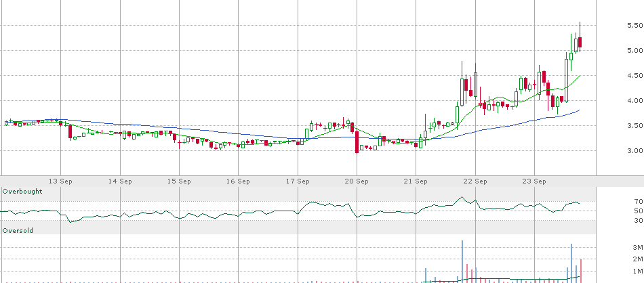Viewport: 644px width, 283px height.
Task: Click the 3.50 price axis label
Action: pyautogui.click(x=635, y=125)
